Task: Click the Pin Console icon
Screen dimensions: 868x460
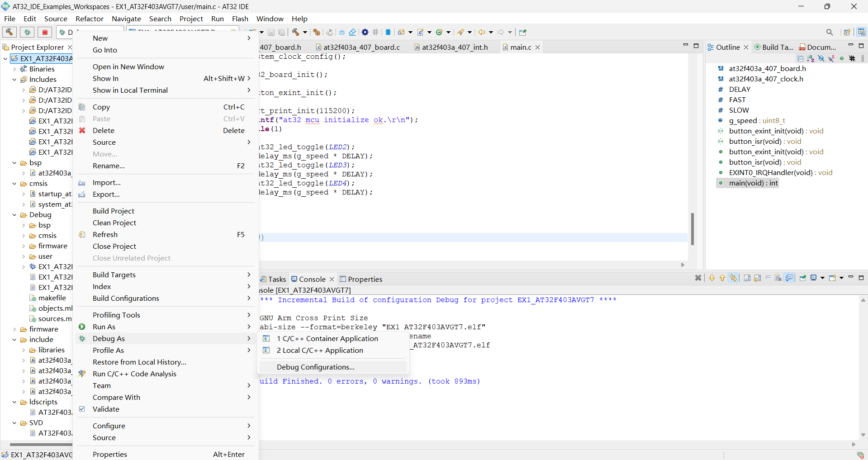Action: 803,278
